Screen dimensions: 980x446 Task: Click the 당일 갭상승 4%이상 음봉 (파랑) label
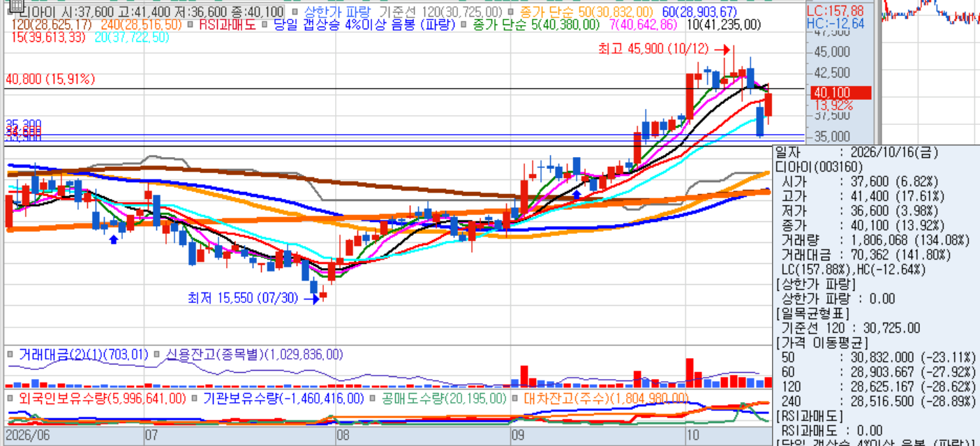tap(364, 24)
